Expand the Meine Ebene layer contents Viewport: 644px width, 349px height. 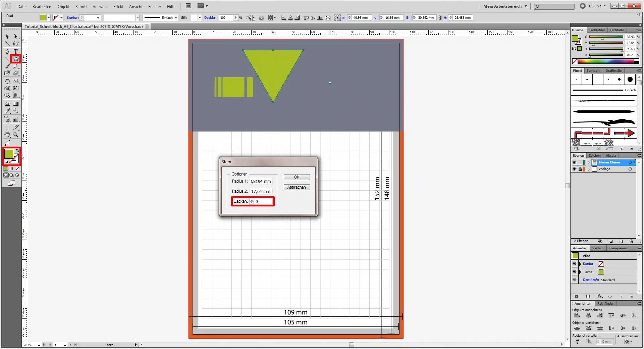589,162
